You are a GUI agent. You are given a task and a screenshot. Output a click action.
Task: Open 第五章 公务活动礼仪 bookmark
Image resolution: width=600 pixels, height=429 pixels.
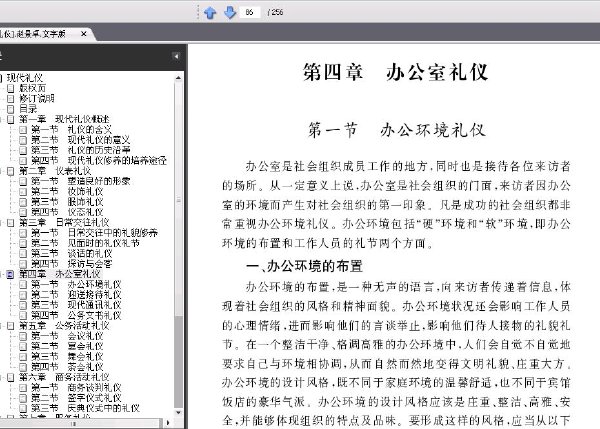point(64,326)
